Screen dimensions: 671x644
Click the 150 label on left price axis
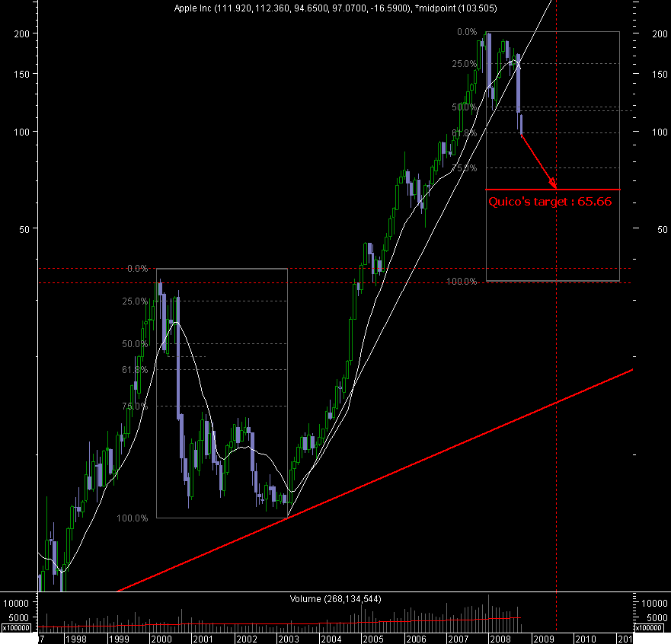click(x=22, y=74)
